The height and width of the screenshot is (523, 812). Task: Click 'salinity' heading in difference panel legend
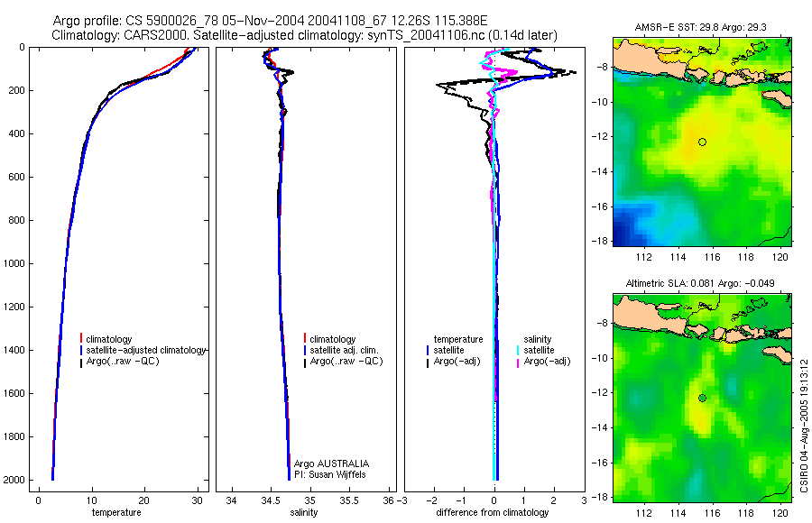(538, 340)
